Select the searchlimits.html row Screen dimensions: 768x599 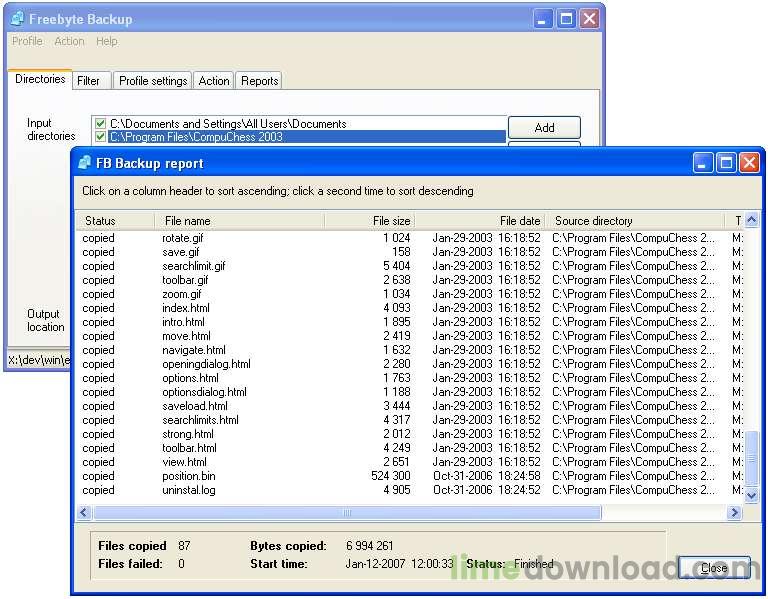pyautogui.click(x=410, y=420)
